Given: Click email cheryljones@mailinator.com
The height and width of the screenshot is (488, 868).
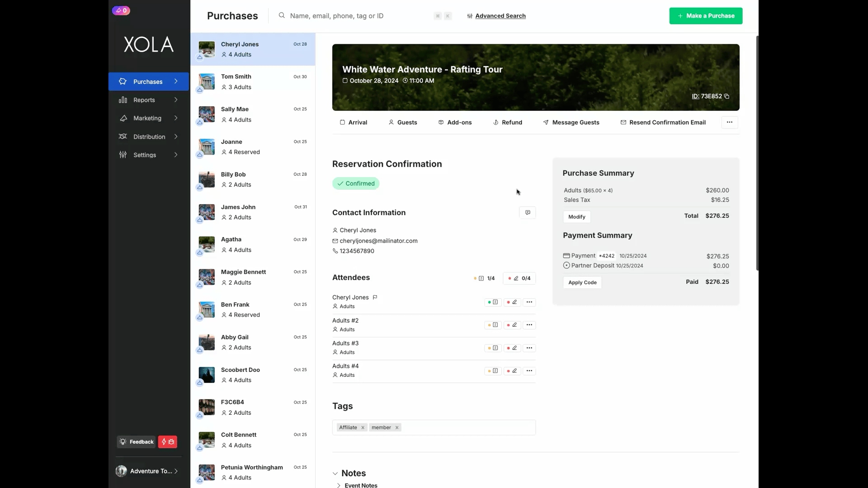Looking at the screenshot, I should pyautogui.click(x=378, y=241).
